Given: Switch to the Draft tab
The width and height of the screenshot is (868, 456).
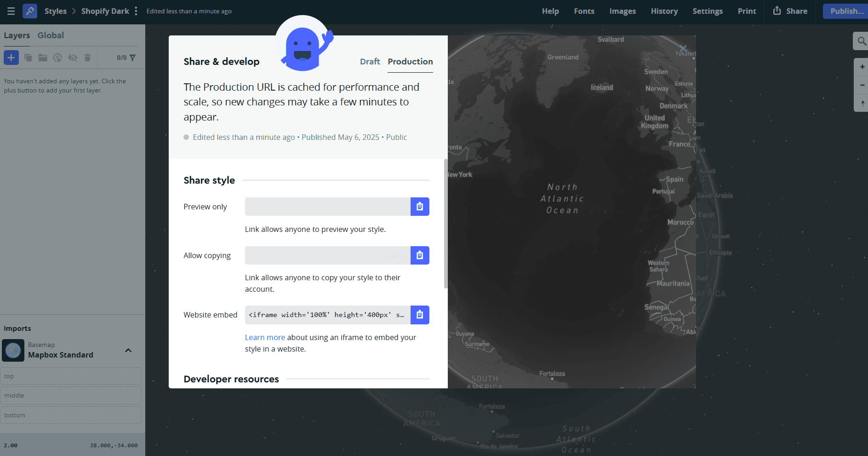Looking at the screenshot, I should tap(370, 62).
